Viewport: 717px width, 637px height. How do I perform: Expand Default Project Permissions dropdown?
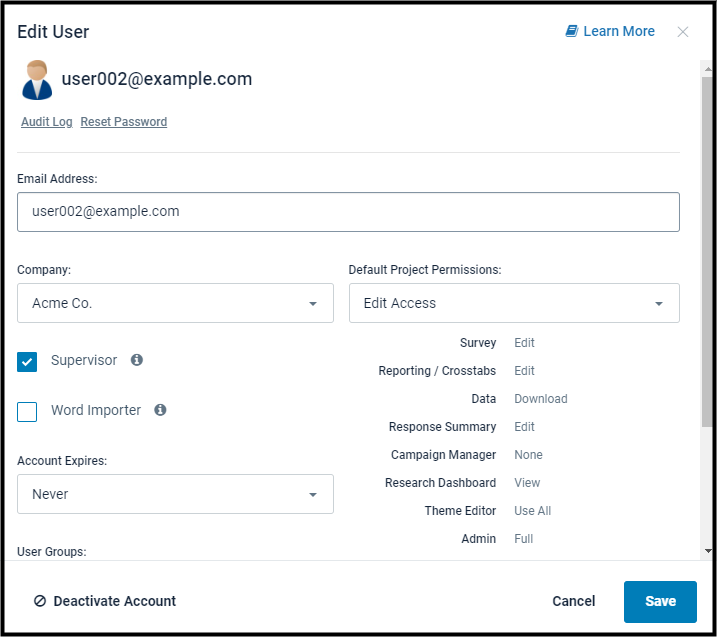click(514, 303)
